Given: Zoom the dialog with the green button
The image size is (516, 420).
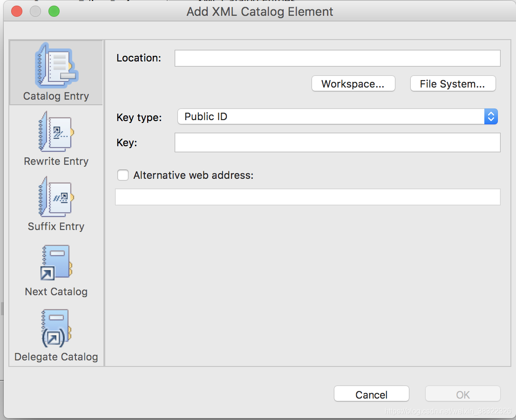Looking at the screenshot, I should pos(54,11).
